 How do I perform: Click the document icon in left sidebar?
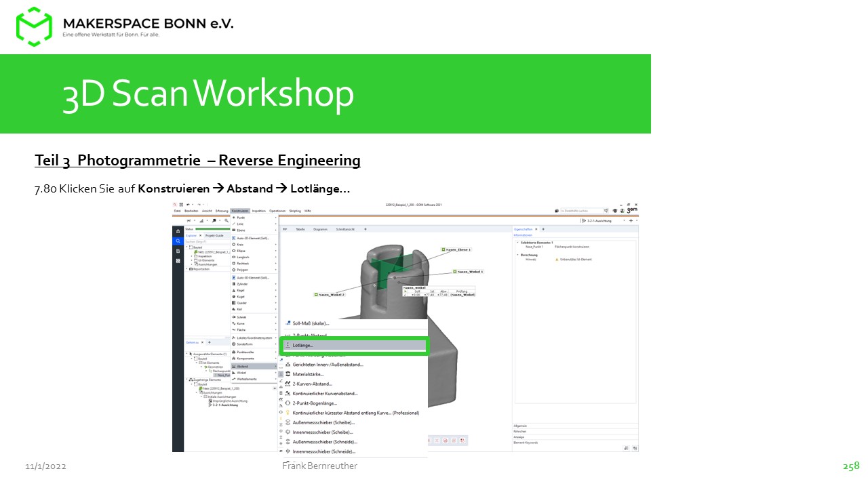[178, 251]
